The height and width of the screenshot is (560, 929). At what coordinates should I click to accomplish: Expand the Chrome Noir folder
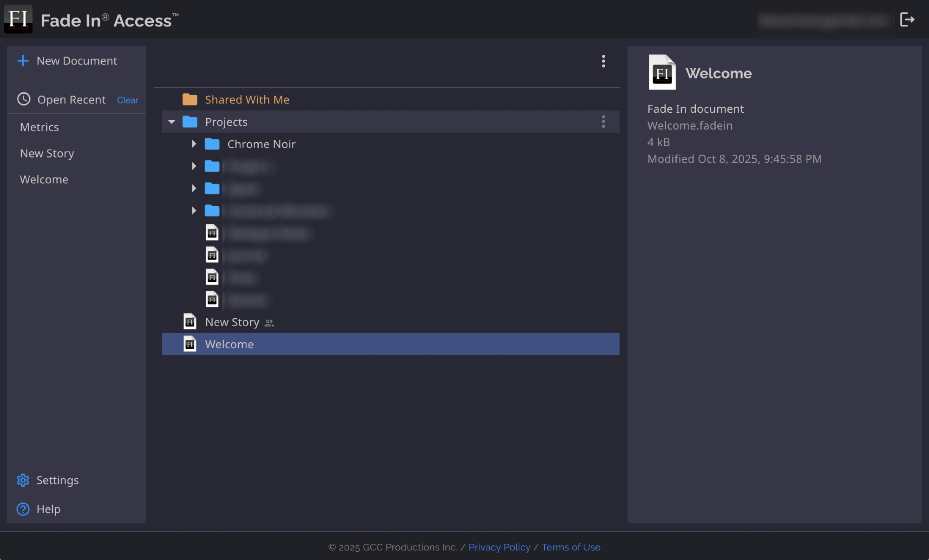point(194,144)
